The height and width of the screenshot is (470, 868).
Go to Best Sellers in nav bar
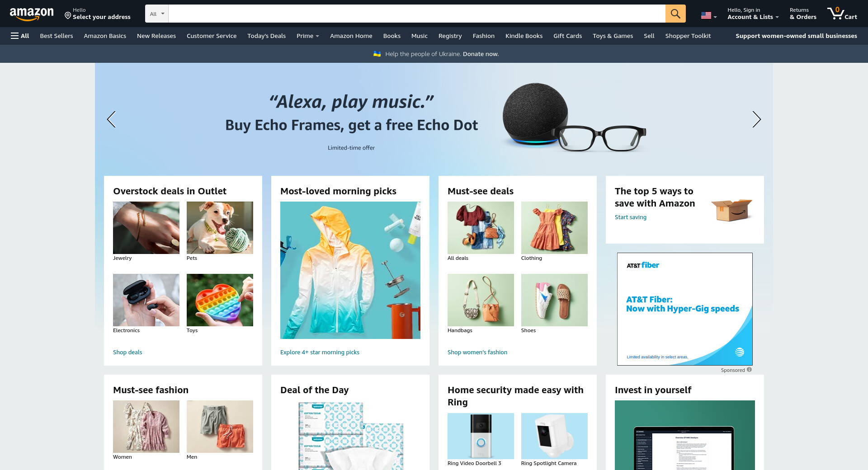[57, 36]
